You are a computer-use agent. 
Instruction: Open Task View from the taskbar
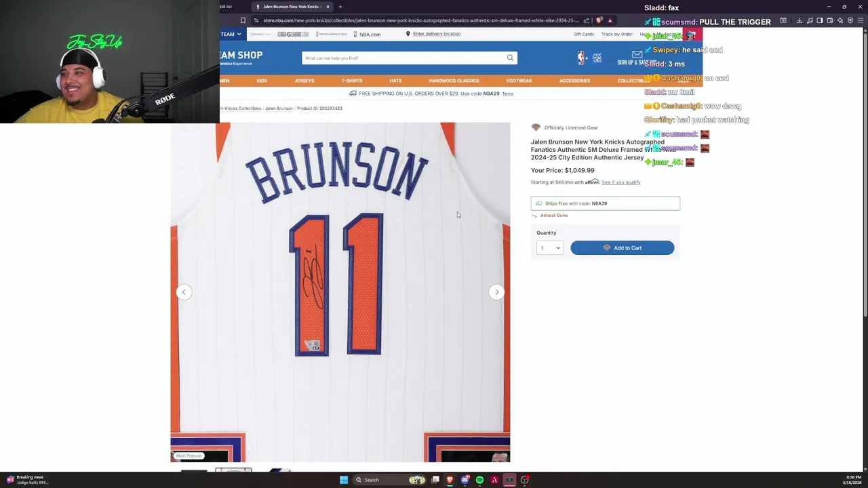435,480
